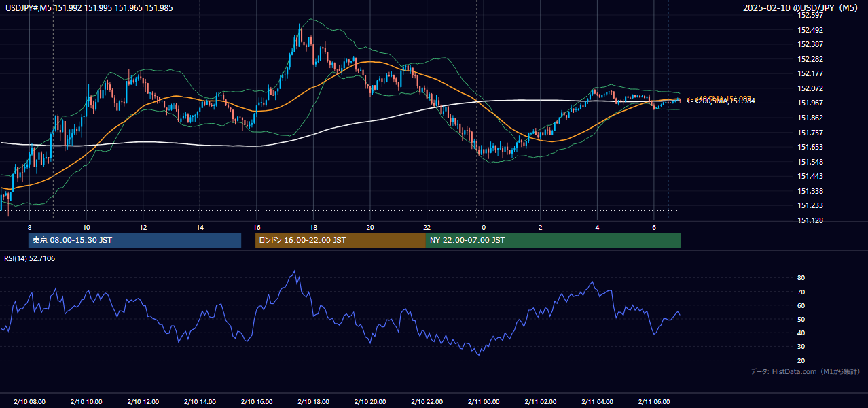Click the hour label 18 under the price chart
This screenshot has width=868, height=408.
tap(313, 227)
